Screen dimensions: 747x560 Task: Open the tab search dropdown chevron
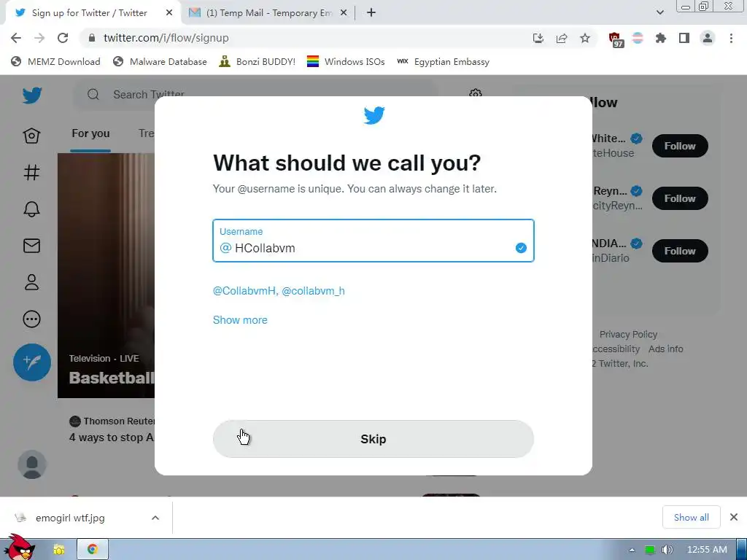click(659, 12)
